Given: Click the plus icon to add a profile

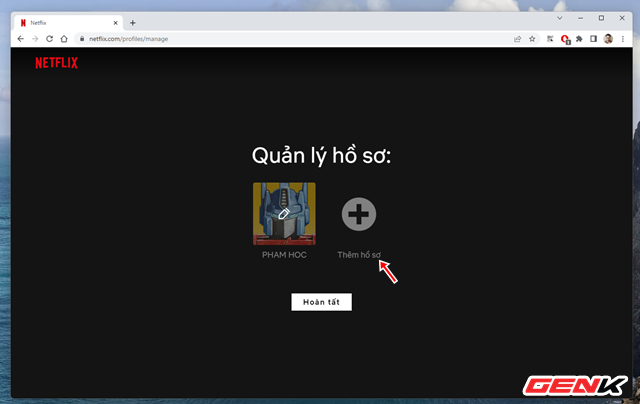Looking at the screenshot, I should coord(359,214).
